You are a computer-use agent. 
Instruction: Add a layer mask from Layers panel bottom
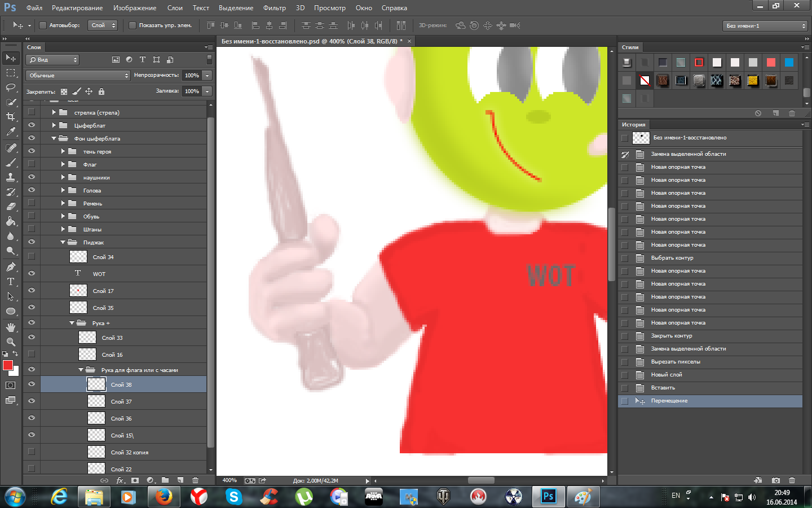pyautogui.click(x=135, y=480)
